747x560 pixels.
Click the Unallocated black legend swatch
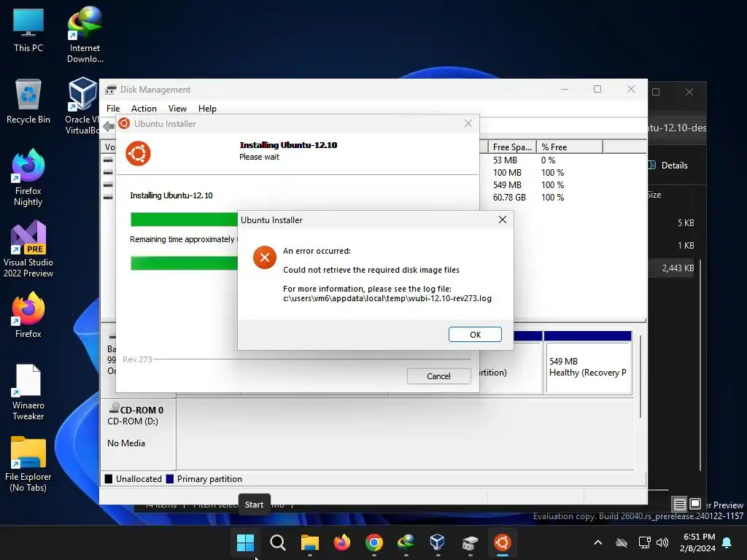pyautogui.click(x=109, y=479)
